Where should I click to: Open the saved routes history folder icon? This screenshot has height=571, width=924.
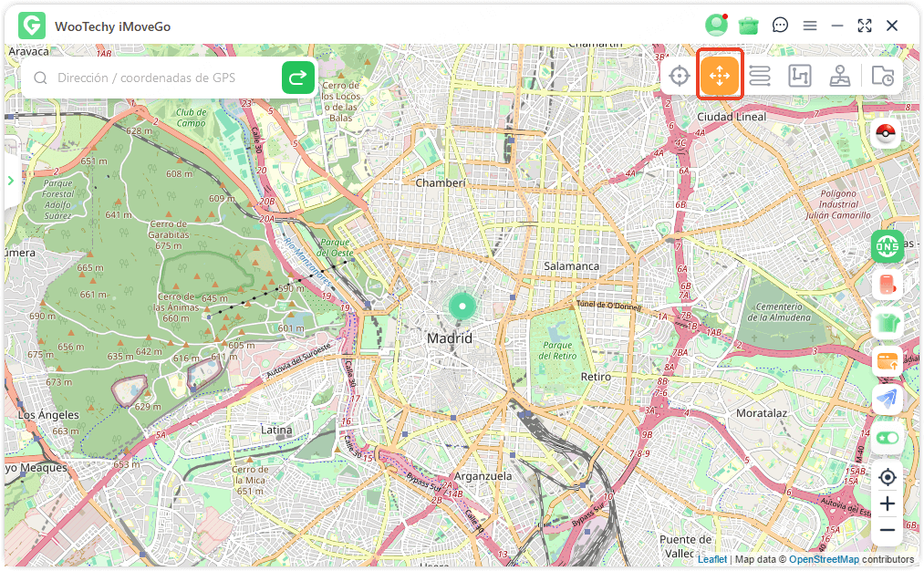(882, 76)
